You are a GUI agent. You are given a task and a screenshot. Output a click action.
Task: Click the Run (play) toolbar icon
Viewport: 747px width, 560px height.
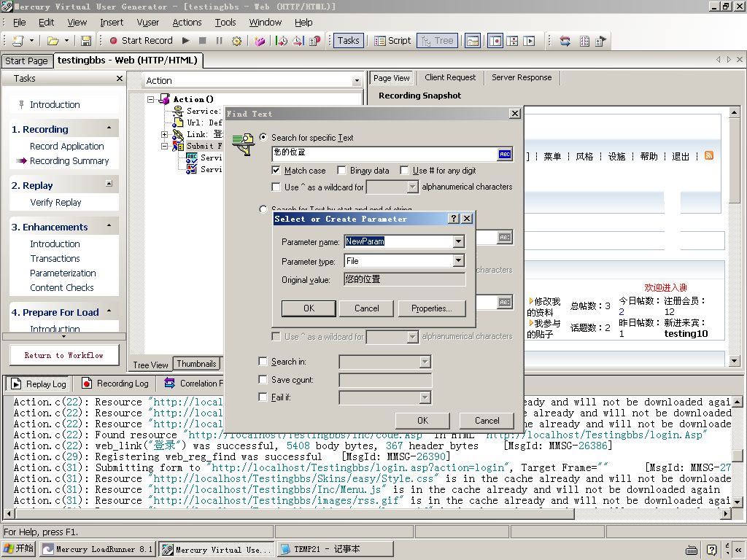[186, 41]
